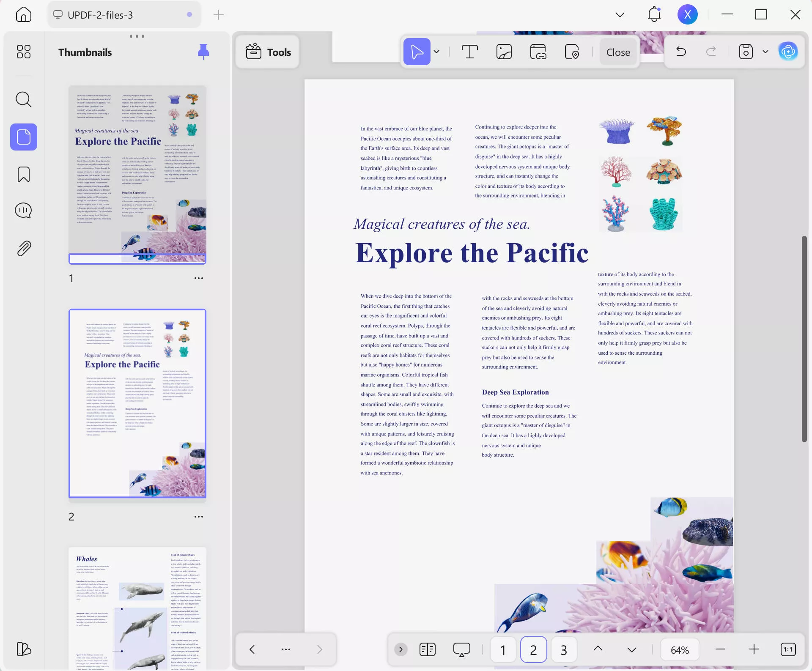The width and height of the screenshot is (812, 671).
Task: Open the Attachments panel
Action: point(23,248)
